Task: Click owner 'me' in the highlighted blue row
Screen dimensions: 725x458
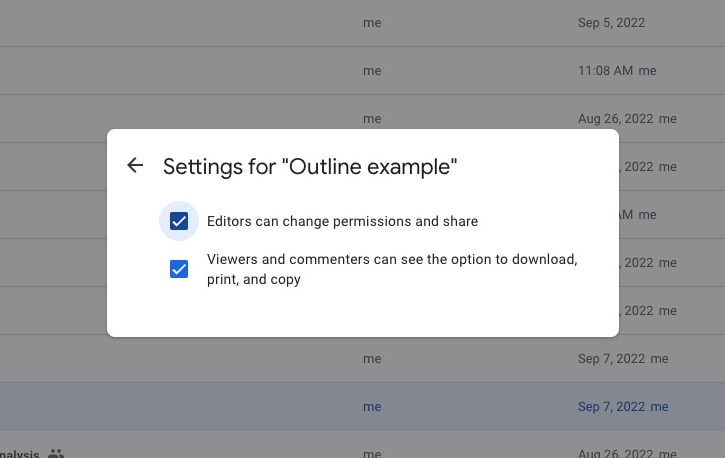Action: click(x=372, y=407)
